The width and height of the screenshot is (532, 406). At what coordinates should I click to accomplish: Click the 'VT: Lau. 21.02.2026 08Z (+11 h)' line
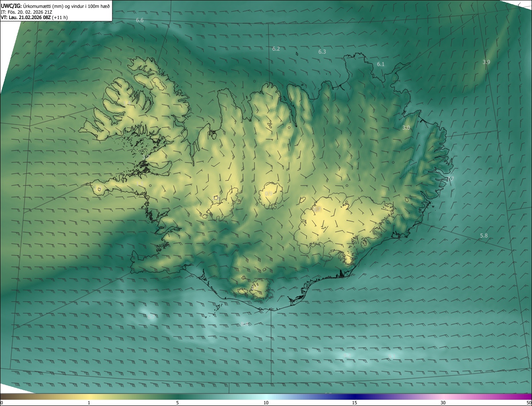pyautogui.click(x=34, y=17)
